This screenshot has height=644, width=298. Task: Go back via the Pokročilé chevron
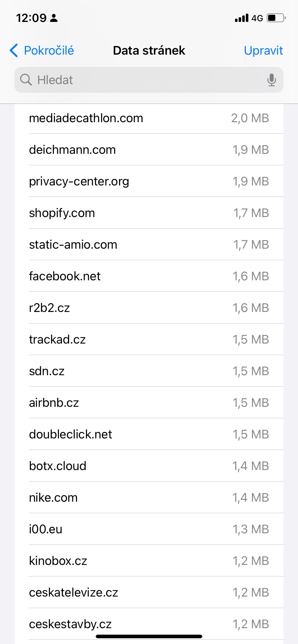[14, 51]
